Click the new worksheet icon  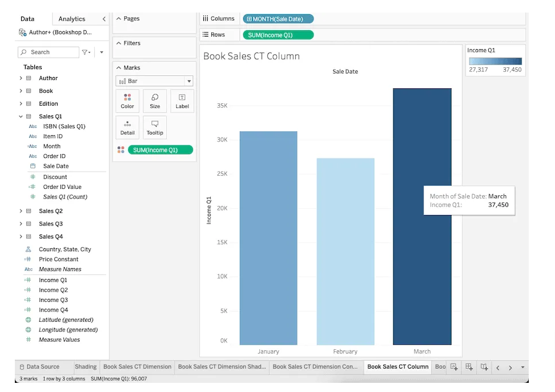pyautogui.click(x=454, y=367)
